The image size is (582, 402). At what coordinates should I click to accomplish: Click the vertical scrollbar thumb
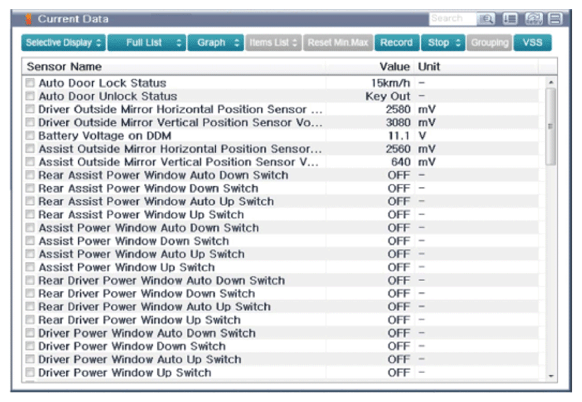tap(551, 127)
